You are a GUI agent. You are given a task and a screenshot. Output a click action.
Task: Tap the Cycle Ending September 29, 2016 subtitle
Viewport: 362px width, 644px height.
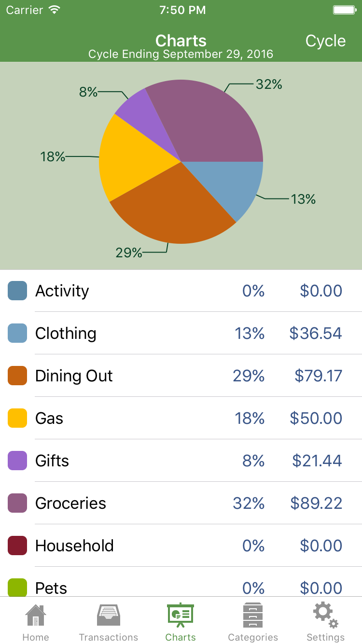tap(181, 54)
